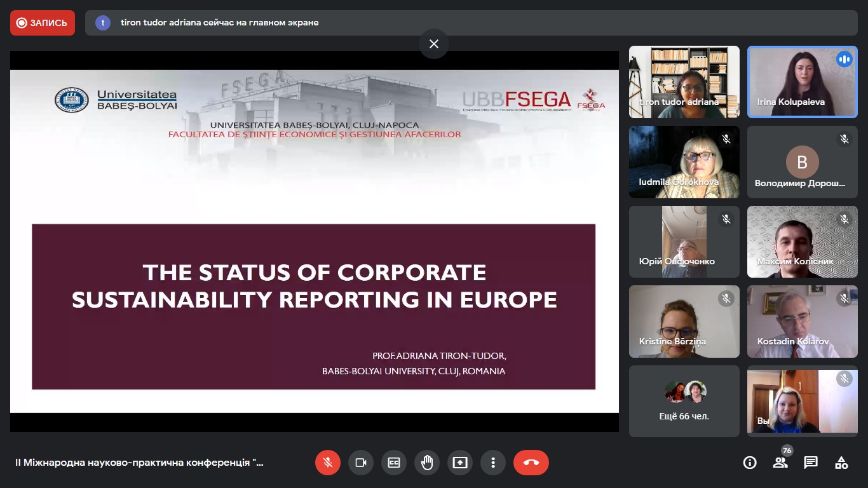Click the shared presentation slide

pos(314,241)
